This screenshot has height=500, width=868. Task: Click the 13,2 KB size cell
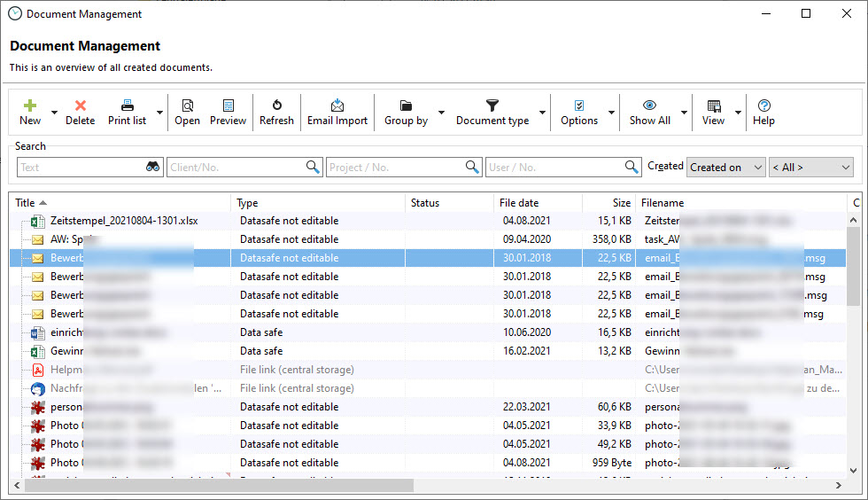tap(615, 351)
